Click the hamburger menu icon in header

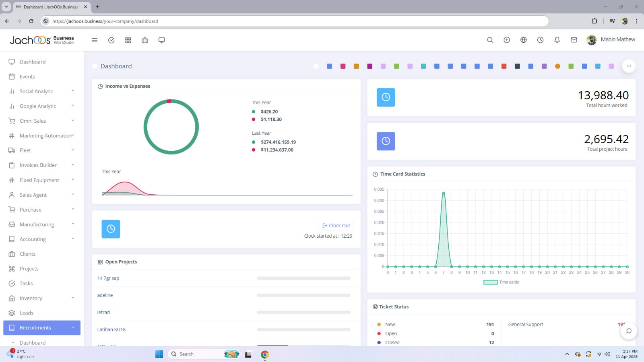pyautogui.click(x=95, y=40)
